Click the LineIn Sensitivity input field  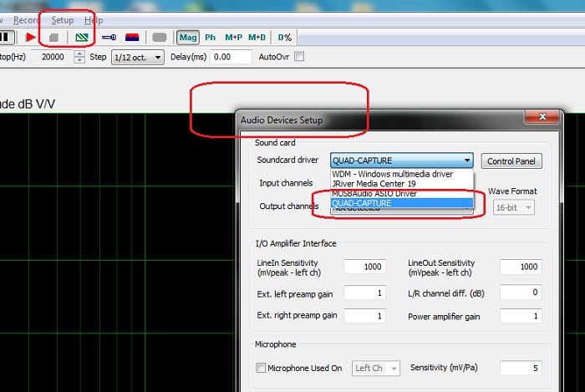(x=364, y=267)
